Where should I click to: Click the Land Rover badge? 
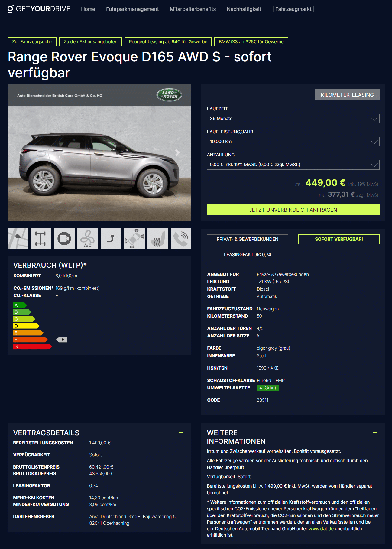tap(169, 95)
